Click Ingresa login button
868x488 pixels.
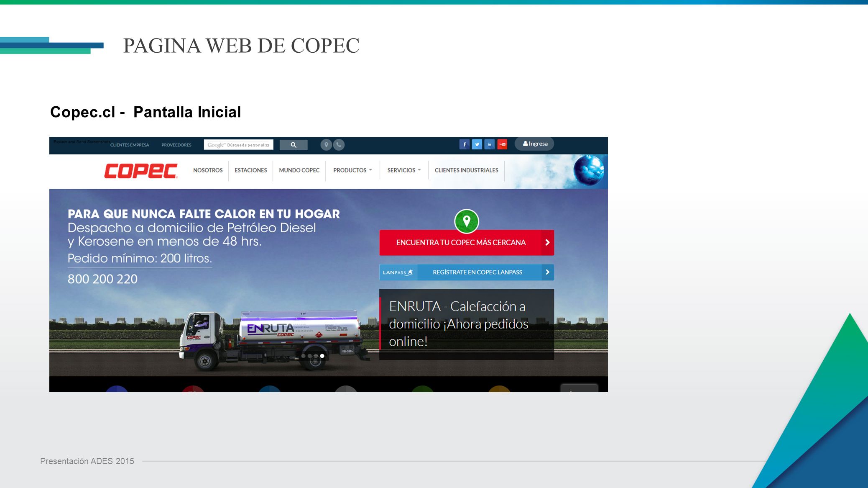[x=534, y=144]
